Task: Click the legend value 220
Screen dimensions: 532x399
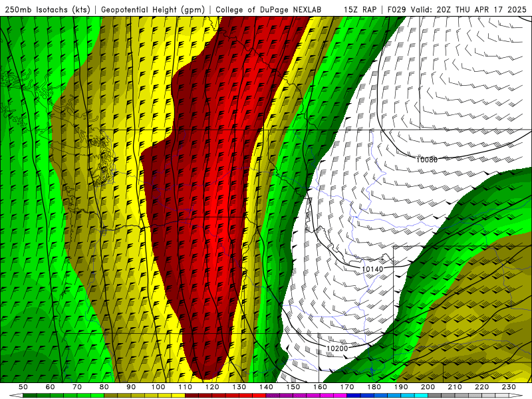Action: click(482, 387)
